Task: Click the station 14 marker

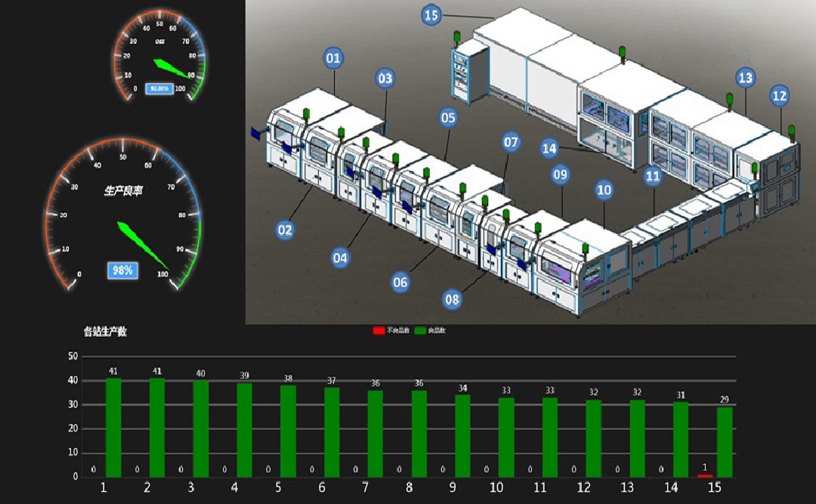Action: click(549, 149)
